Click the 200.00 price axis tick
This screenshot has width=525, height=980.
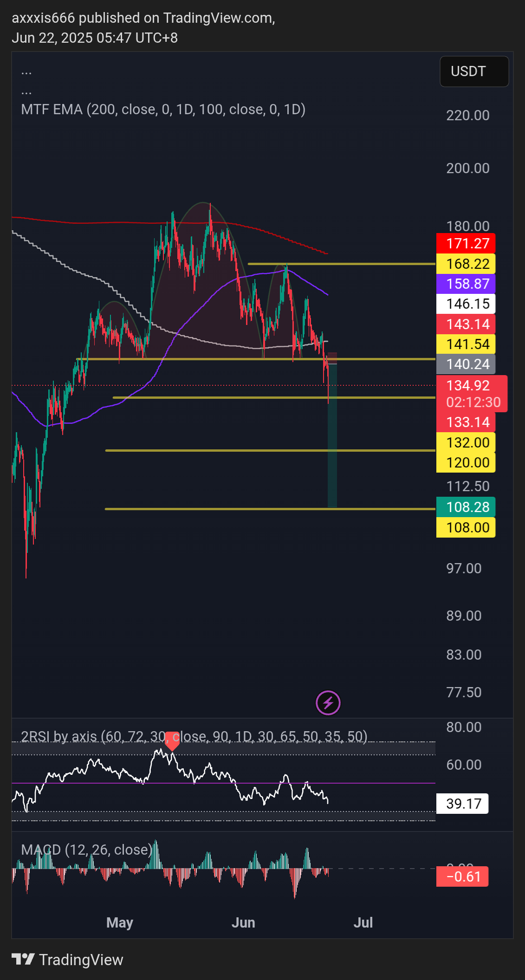click(468, 168)
